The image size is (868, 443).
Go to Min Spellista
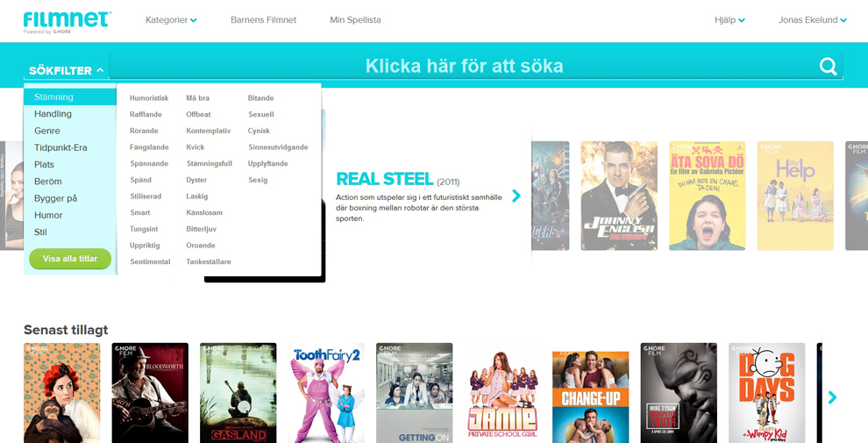tap(355, 20)
